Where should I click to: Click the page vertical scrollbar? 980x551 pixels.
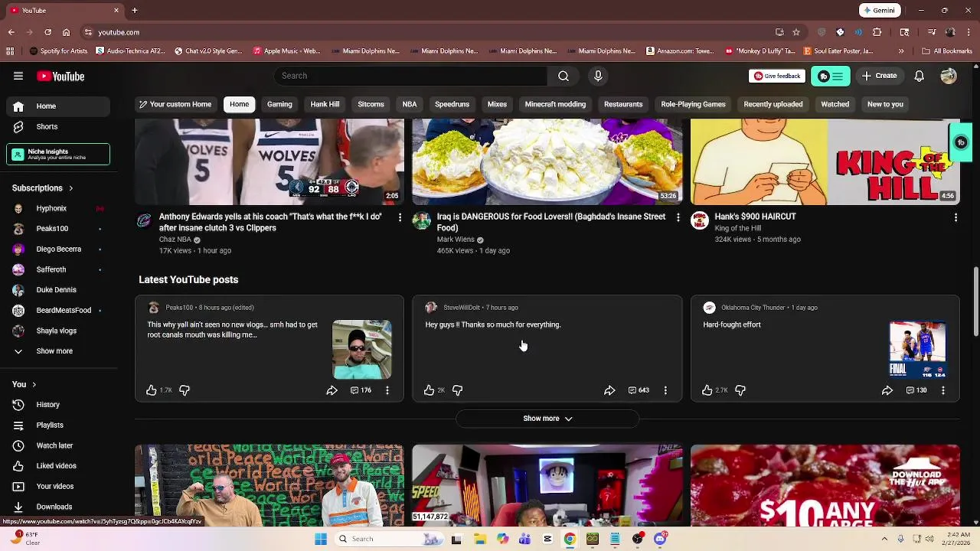coord(975,302)
